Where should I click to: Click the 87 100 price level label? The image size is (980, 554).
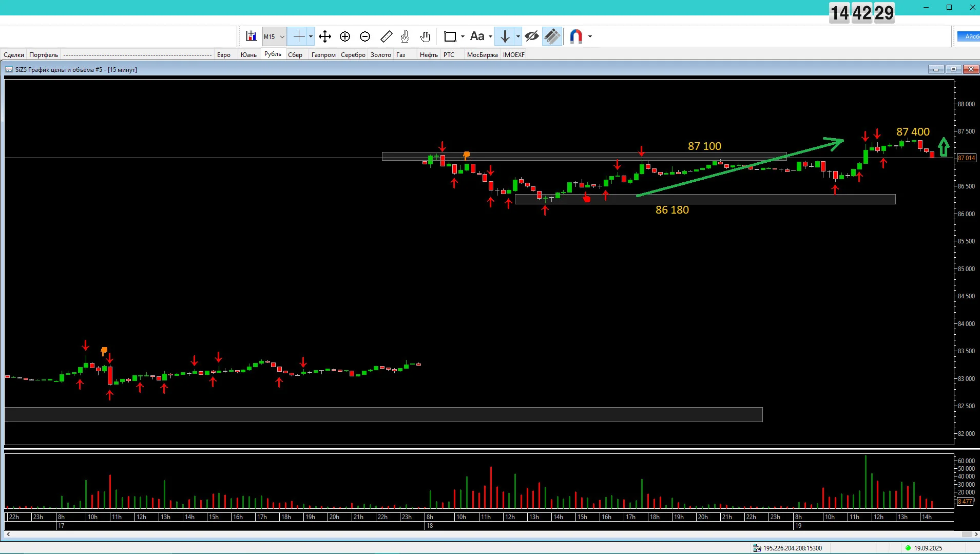pyautogui.click(x=704, y=146)
